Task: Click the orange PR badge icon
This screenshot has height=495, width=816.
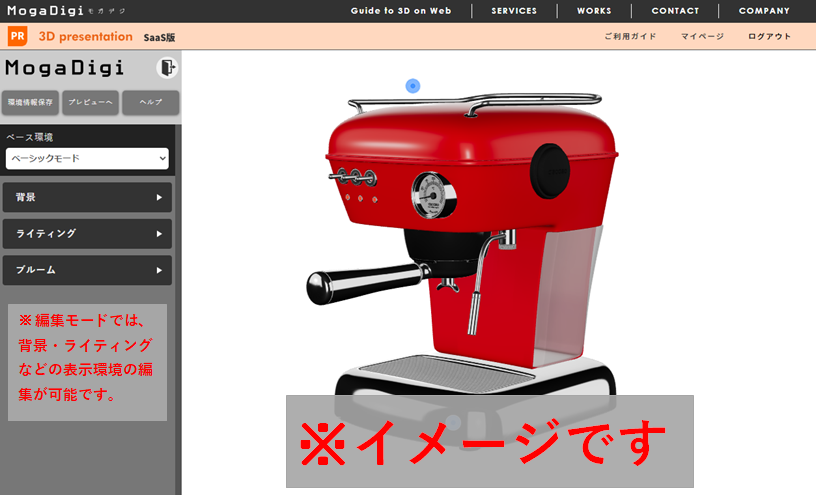Action: 17,37
